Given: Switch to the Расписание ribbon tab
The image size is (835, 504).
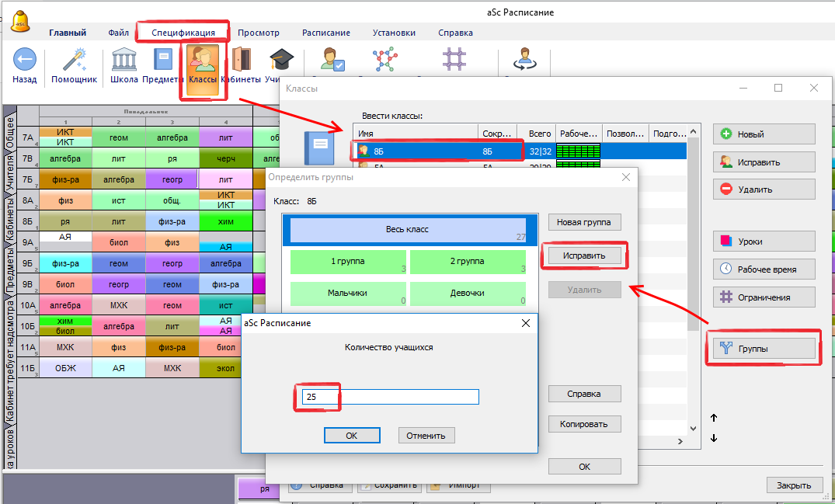Looking at the screenshot, I should tap(325, 33).
